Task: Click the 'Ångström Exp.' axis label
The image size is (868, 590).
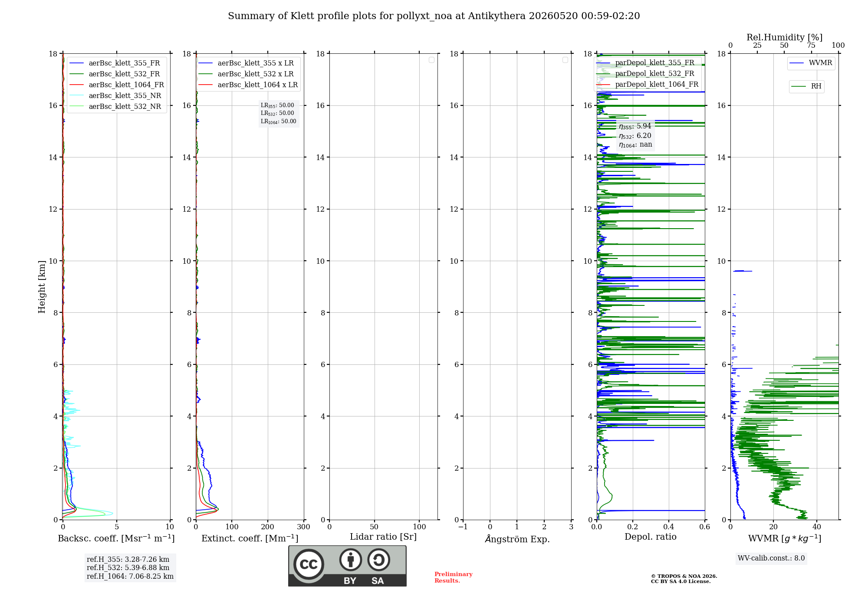Action: [x=517, y=539]
